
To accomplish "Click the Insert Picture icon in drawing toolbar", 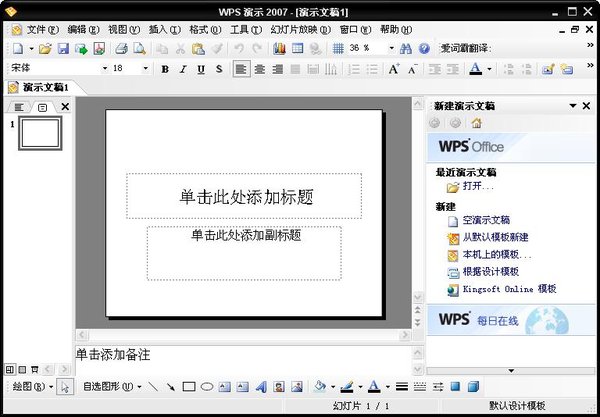I will (297, 387).
